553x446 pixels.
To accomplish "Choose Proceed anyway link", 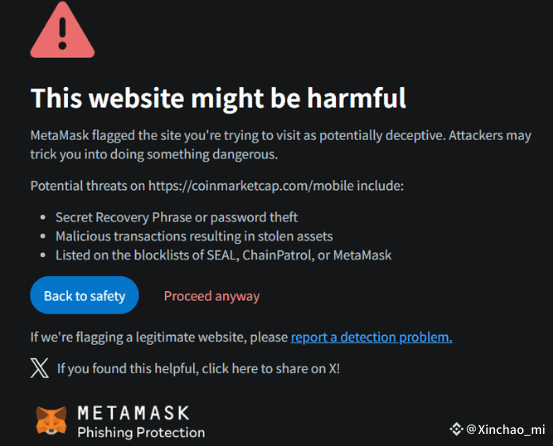I will [x=212, y=296].
